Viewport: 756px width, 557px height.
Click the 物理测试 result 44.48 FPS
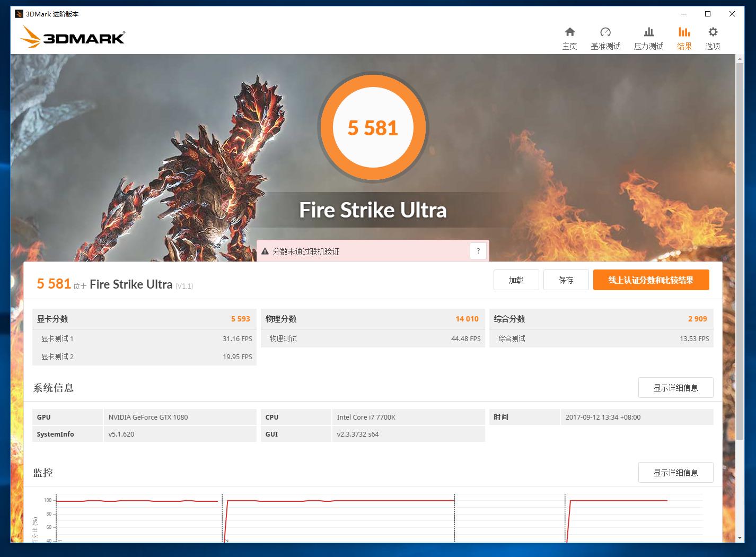tap(466, 338)
